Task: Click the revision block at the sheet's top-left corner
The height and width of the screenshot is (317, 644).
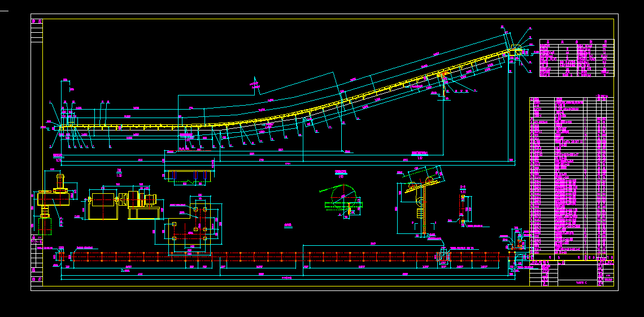Action: [x=37, y=31]
